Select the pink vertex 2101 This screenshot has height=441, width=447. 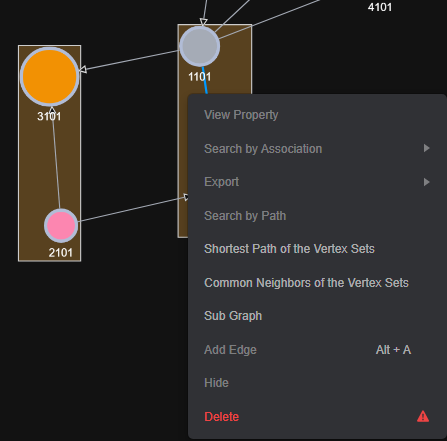coord(61,226)
